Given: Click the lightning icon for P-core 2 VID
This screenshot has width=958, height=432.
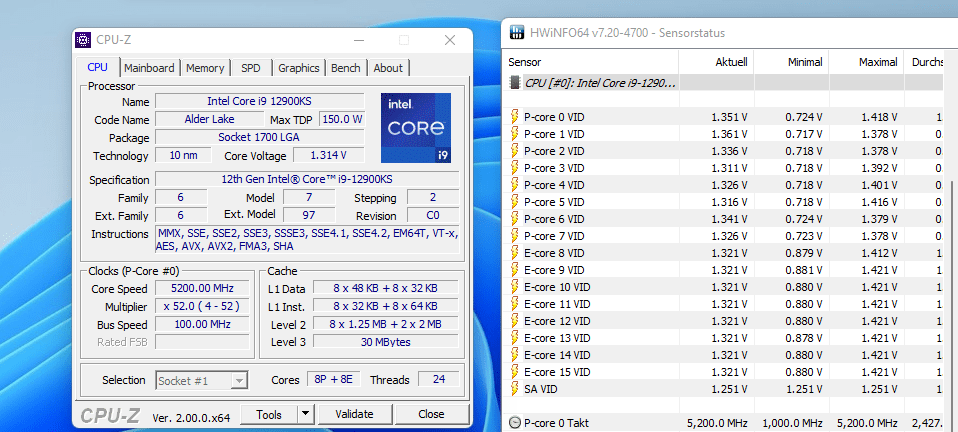Looking at the screenshot, I should tap(514, 151).
